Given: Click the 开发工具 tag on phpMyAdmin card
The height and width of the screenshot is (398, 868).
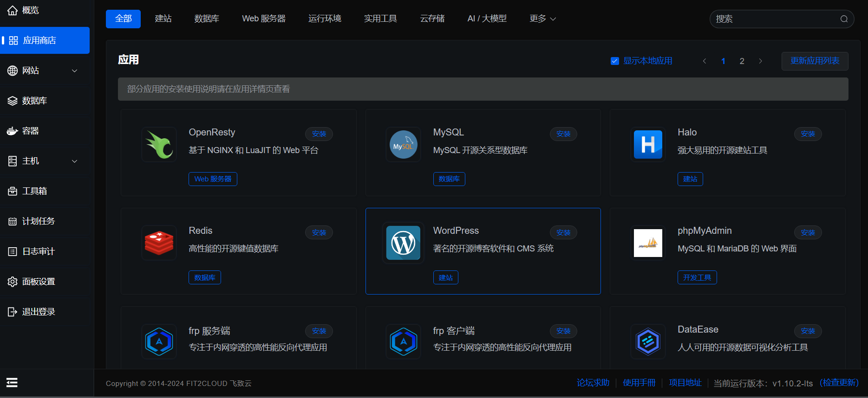Looking at the screenshot, I should pos(697,277).
